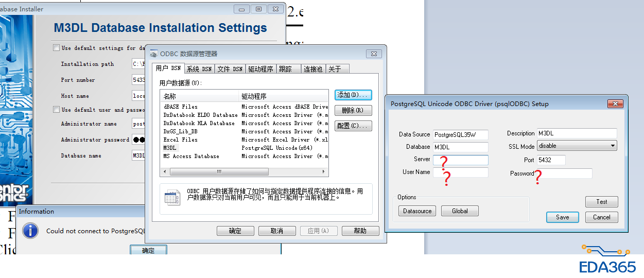Screen dimensions: 644x278
Task: Open the 驱动程序 tab
Action: pos(261,69)
